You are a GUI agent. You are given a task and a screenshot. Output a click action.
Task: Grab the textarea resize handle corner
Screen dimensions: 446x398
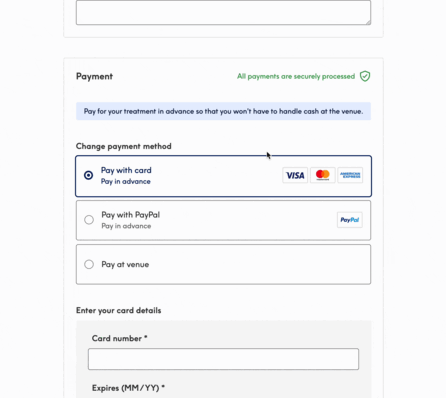[368, 22]
